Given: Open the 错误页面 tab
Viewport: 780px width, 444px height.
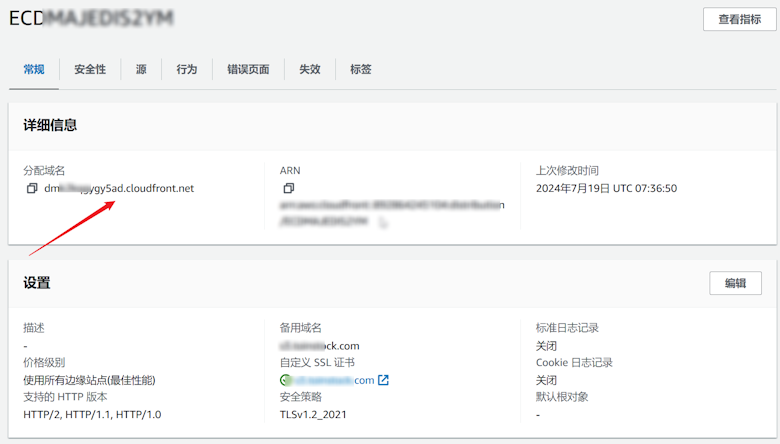Looking at the screenshot, I should [x=248, y=69].
